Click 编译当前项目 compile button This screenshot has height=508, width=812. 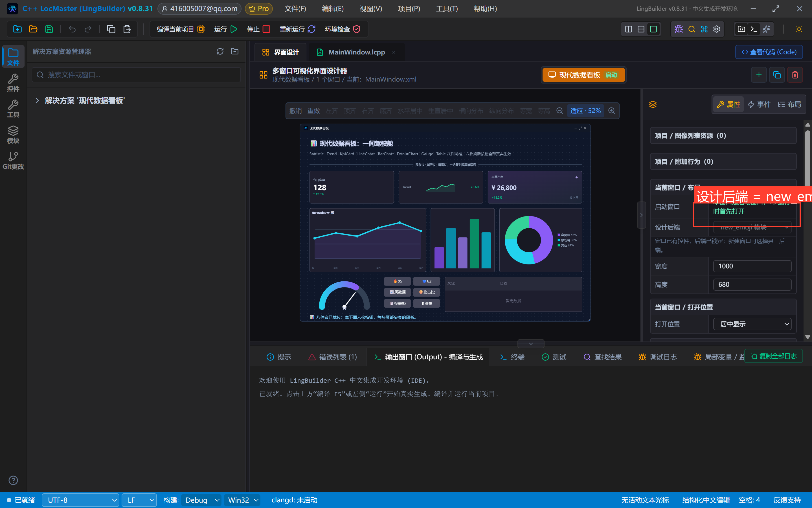(181, 29)
